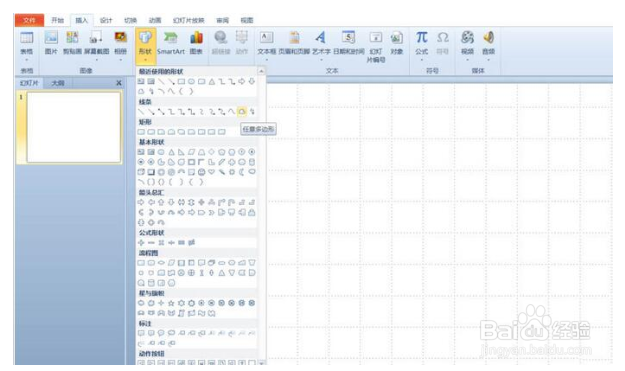Screen dimensions: 625x371
Task: Pick the decision diamond in 流程图
Action: pos(161,263)
